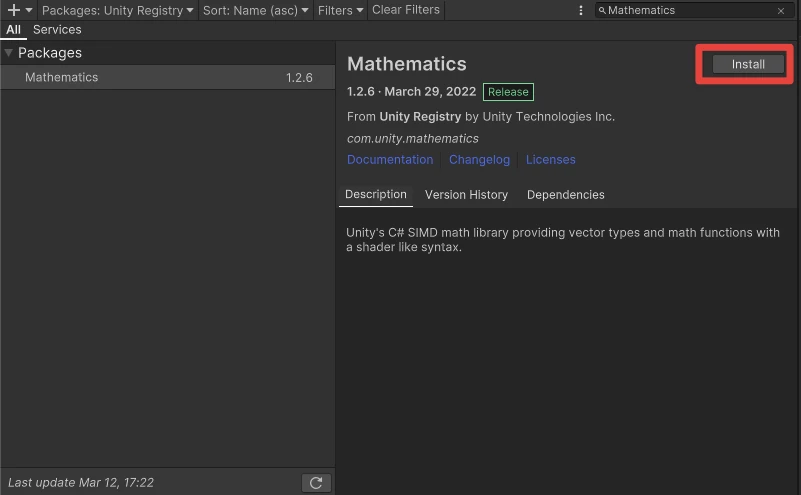Click the Install button
The image size is (801, 495).
(748, 64)
